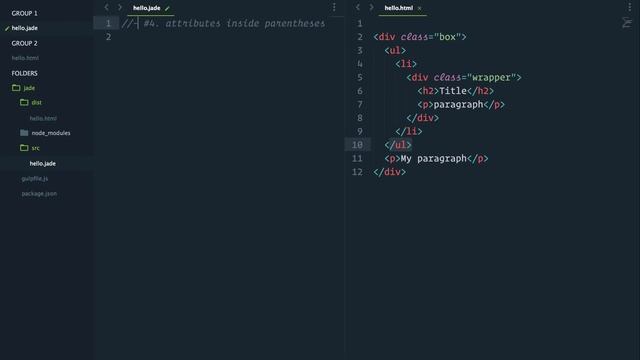Click the h2 Title line
The height and width of the screenshot is (360, 640).
point(455,91)
